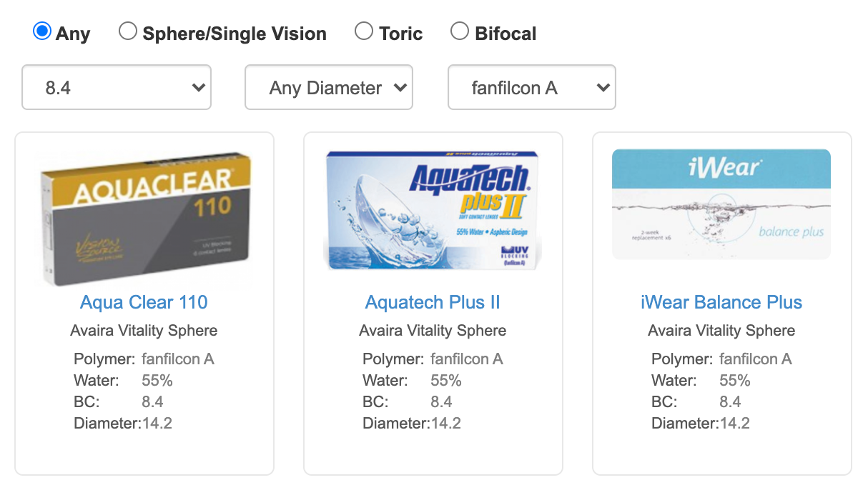Visit the iWear Balance Plus product page
The width and height of the screenshot is (868, 490).
point(721,302)
